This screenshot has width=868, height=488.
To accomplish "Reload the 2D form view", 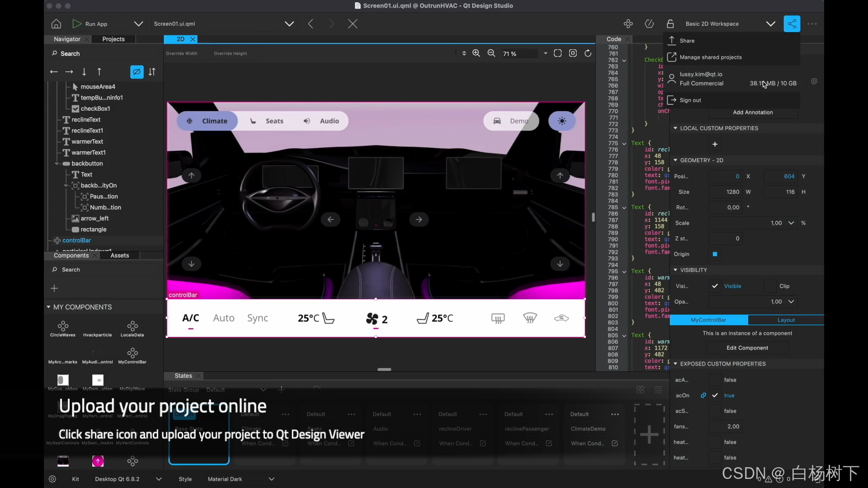I will click(x=588, y=53).
